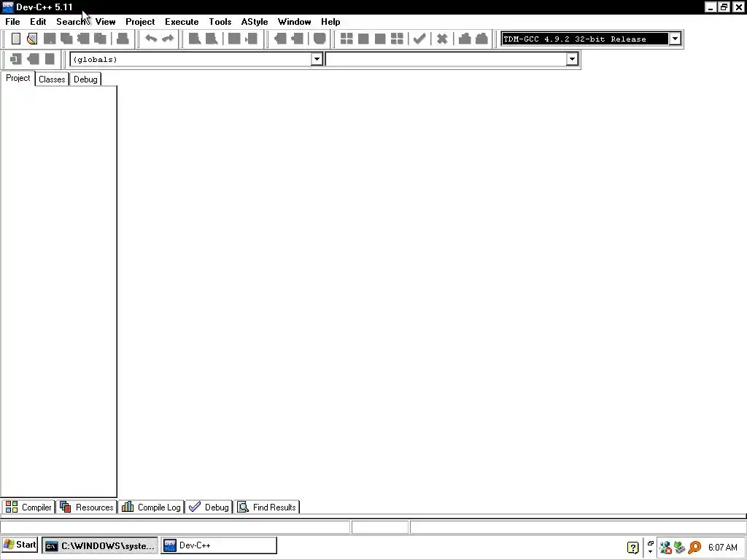Open the AStyle menu
This screenshot has width=747, height=560.
click(x=255, y=22)
